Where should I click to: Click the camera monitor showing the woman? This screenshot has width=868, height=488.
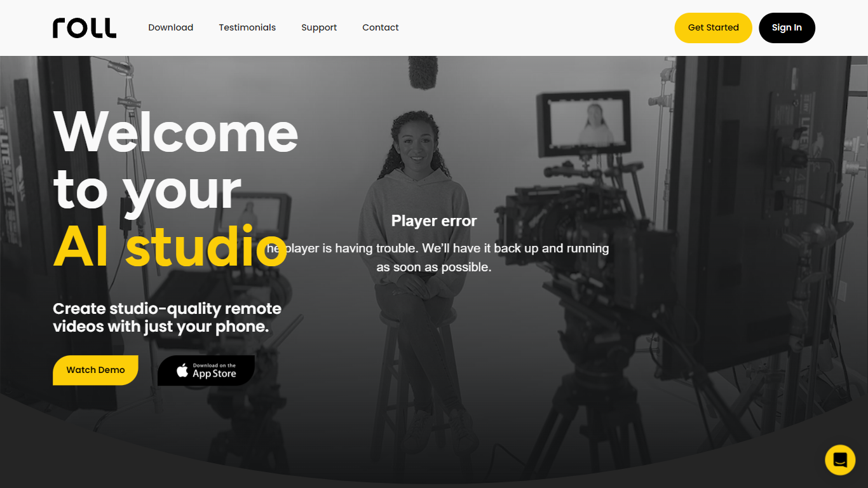[x=585, y=124]
